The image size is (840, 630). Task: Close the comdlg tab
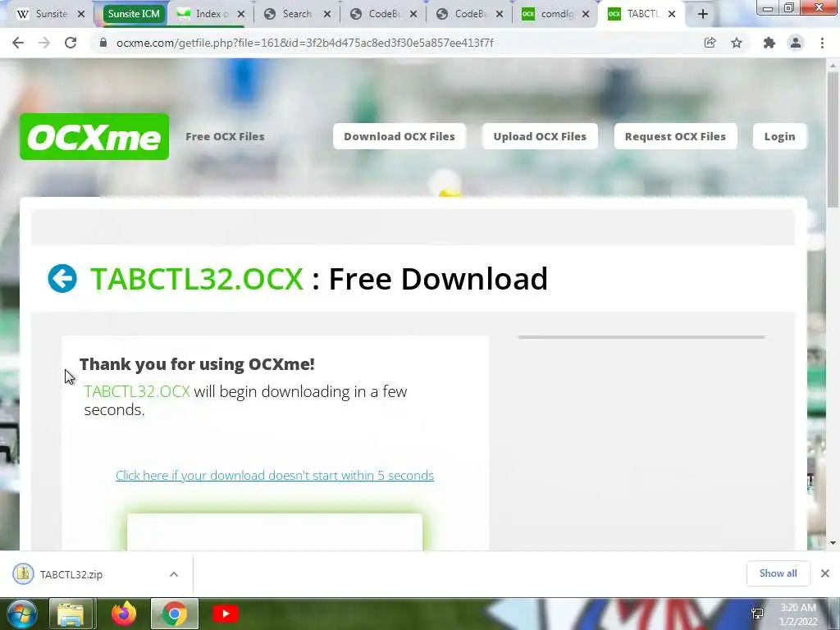tap(586, 15)
